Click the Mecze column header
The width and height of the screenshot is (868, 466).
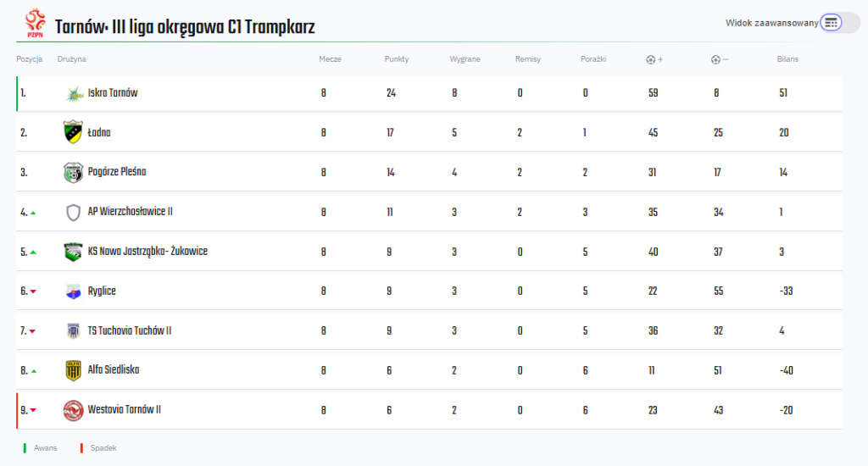(330, 59)
